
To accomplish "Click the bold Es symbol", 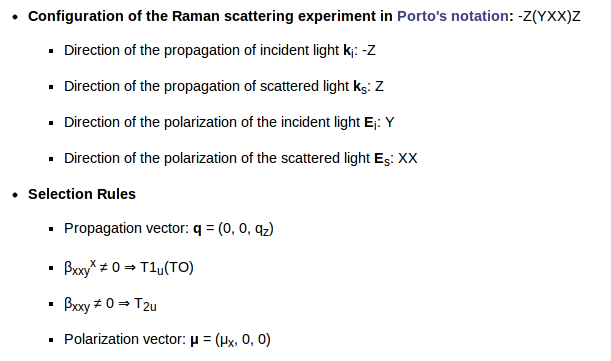I will pyautogui.click(x=381, y=159).
